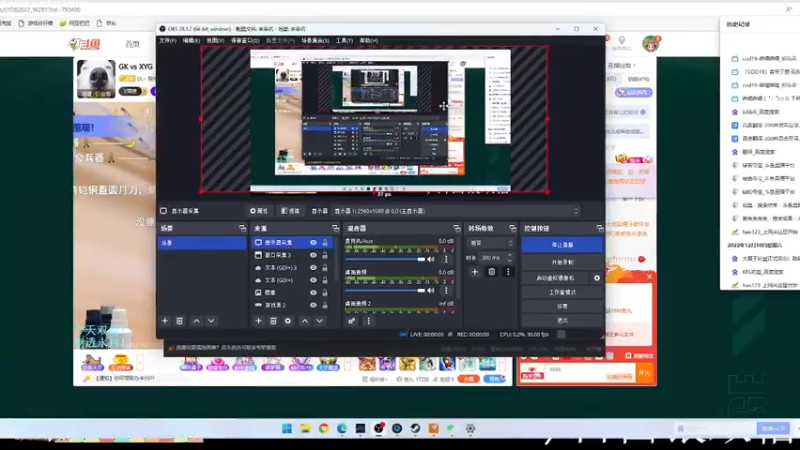
Task: Open 帮助(H) menu in OBS
Action: [x=368, y=40]
